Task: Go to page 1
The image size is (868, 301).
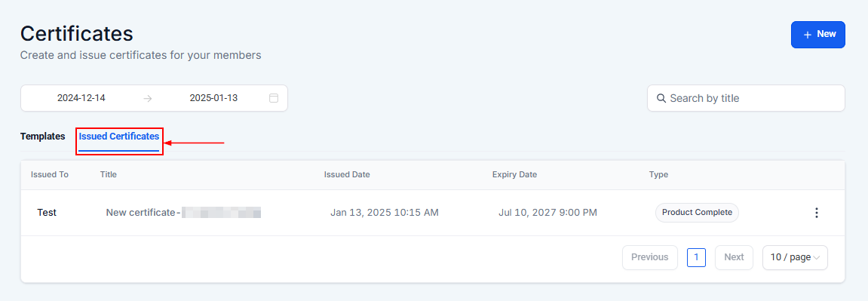Action: [x=696, y=257]
